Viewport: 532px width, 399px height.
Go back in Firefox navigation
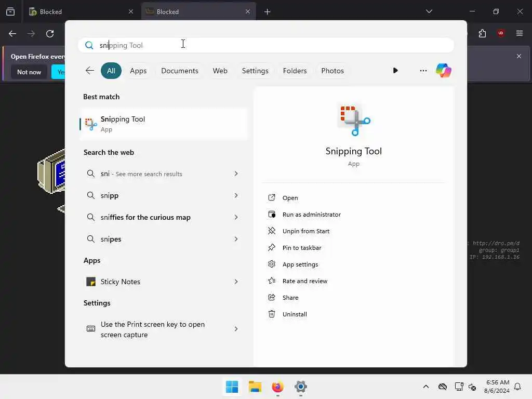tap(12, 34)
